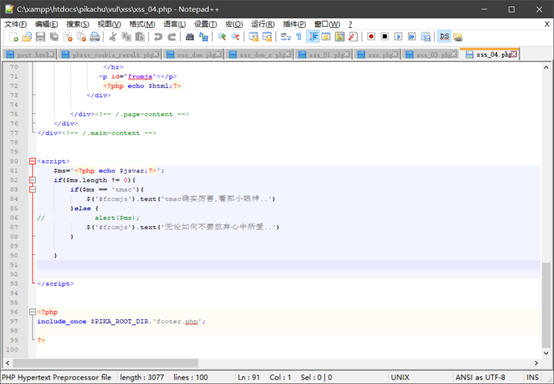Open the 语言(L) menu

point(175,24)
